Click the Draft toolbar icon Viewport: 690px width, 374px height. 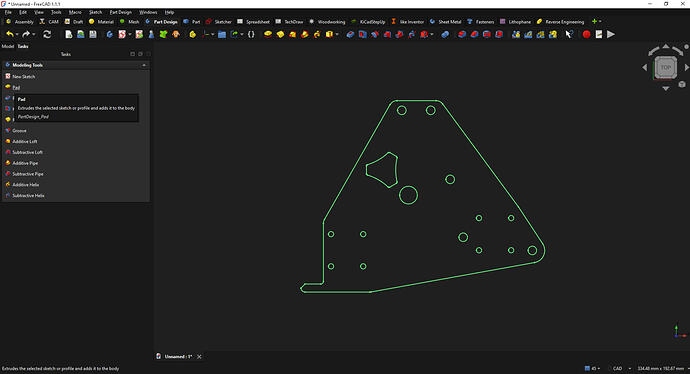click(486, 34)
